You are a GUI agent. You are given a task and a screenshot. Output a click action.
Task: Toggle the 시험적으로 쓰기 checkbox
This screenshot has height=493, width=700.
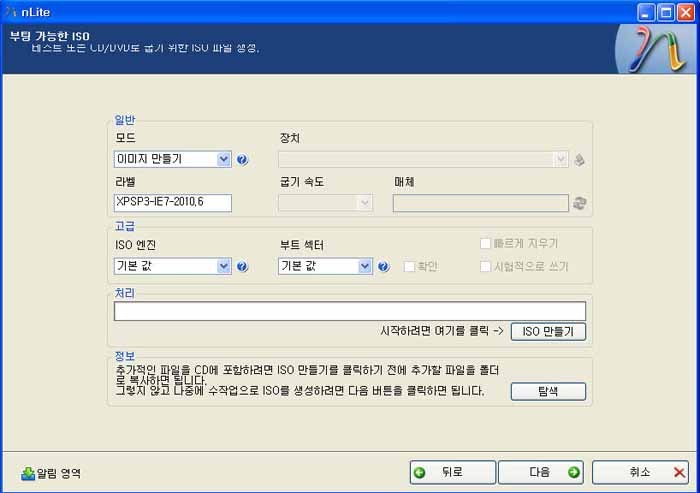click(485, 267)
